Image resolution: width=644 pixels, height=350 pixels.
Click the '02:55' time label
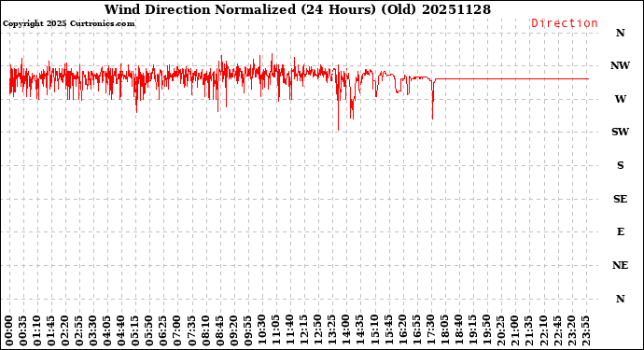(x=79, y=331)
